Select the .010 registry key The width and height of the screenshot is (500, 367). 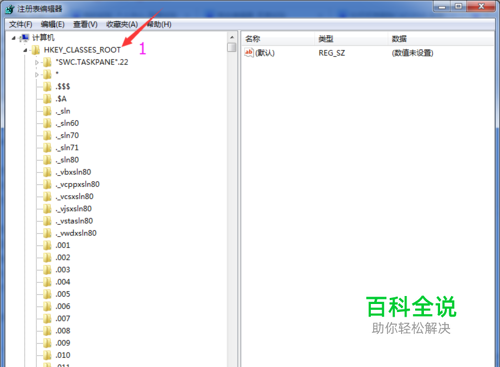click(x=63, y=355)
